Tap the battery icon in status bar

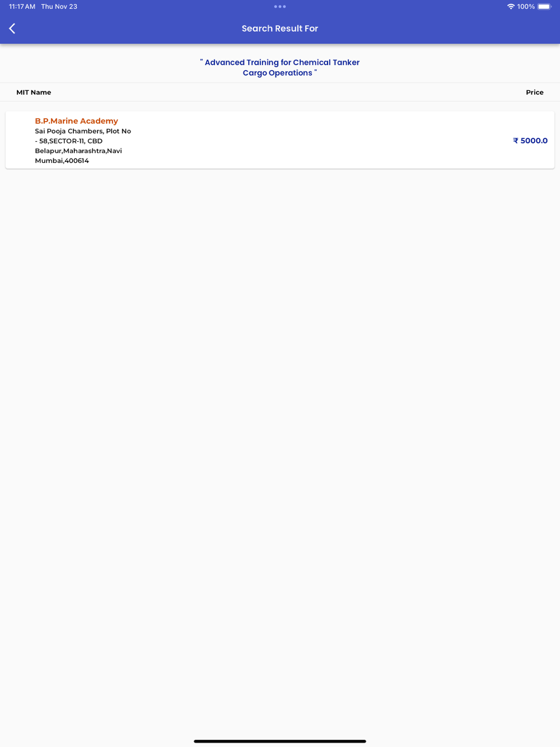point(545,7)
